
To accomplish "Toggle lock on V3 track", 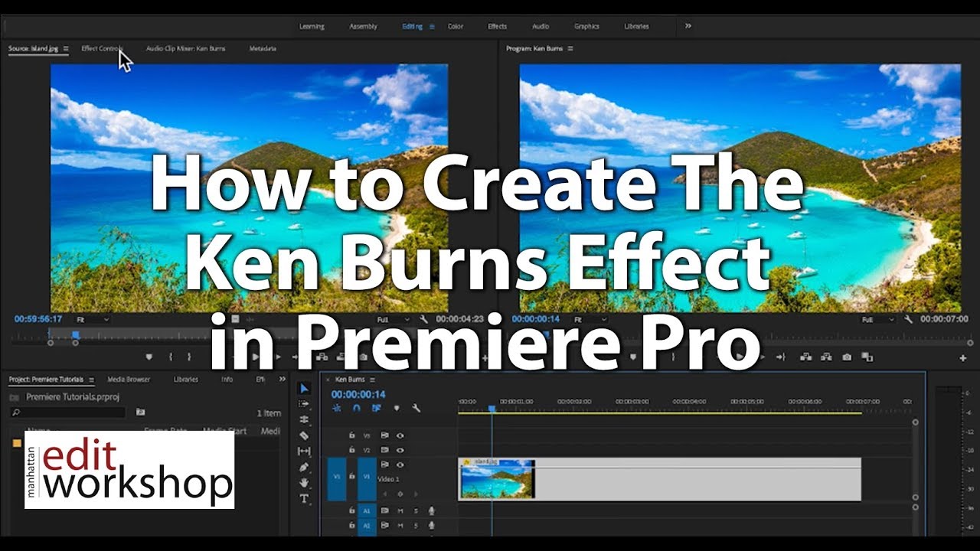I will click(351, 435).
